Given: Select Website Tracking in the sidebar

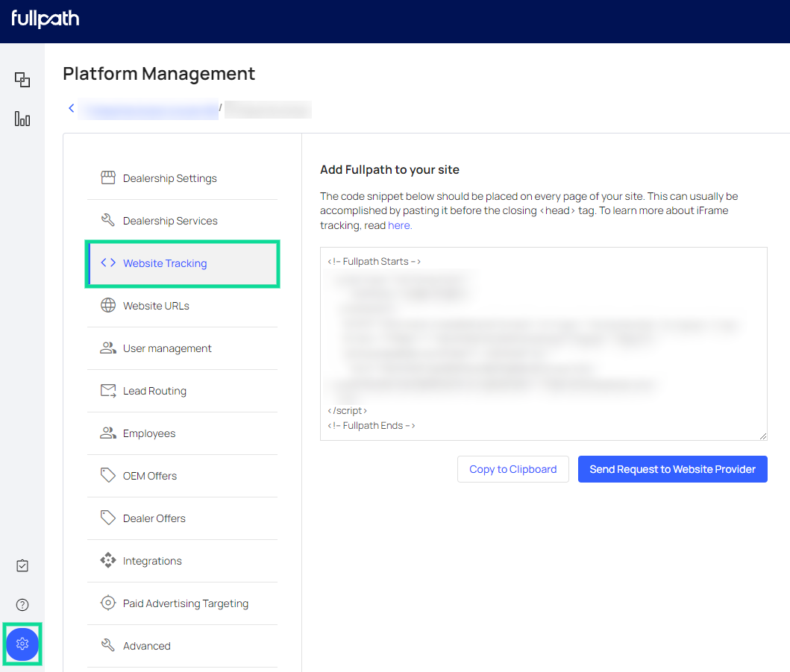Looking at the screenshot, I should pyautogui.click(x=165, y=263).
